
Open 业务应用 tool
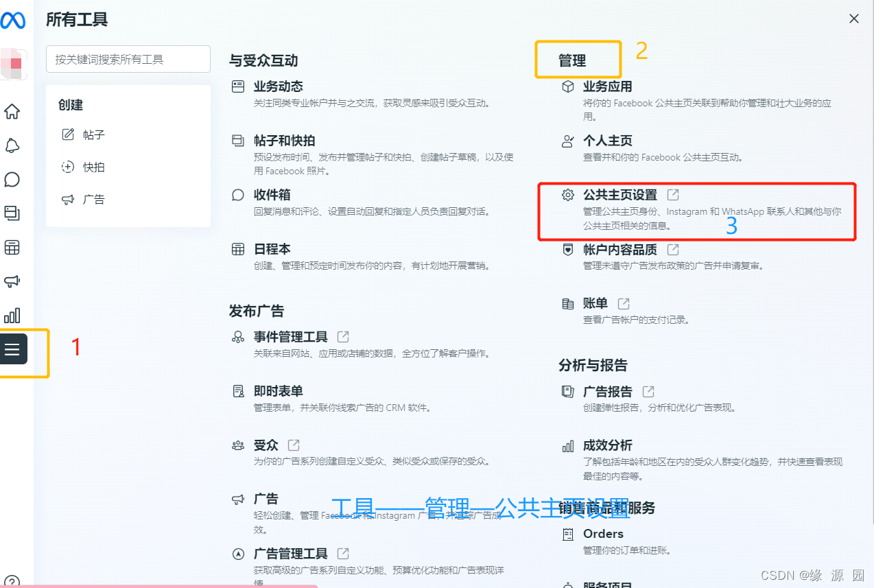point(608,86)
